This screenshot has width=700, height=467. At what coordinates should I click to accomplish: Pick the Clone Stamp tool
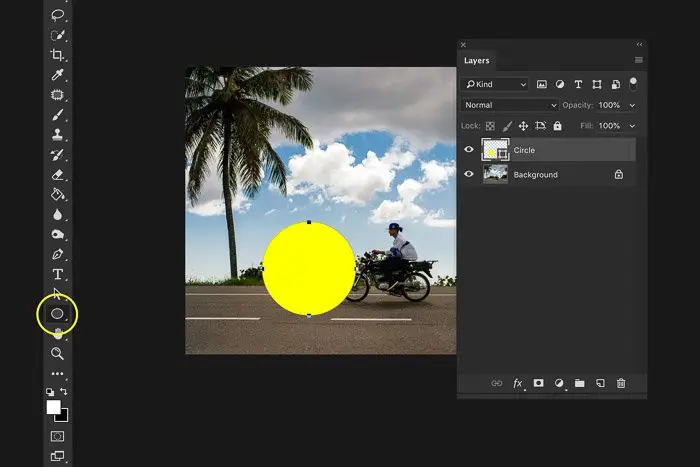tap(57, 134)
